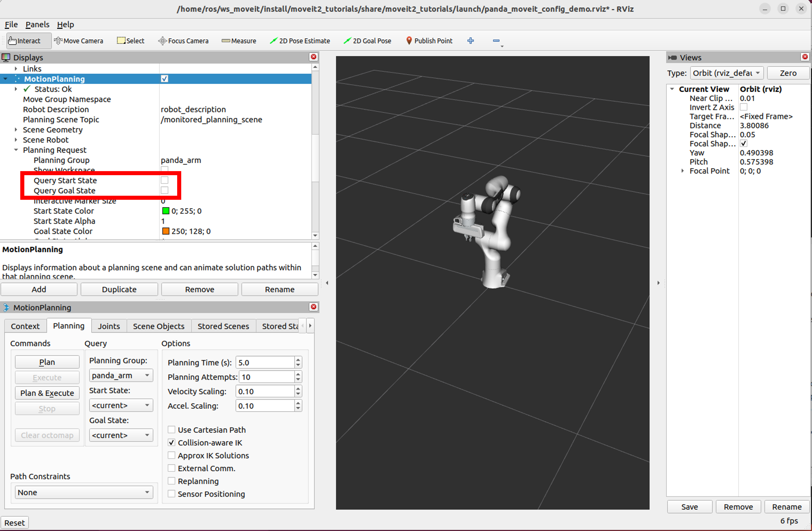
Task: Enable Query Start State checkbox
Action: 164,180
